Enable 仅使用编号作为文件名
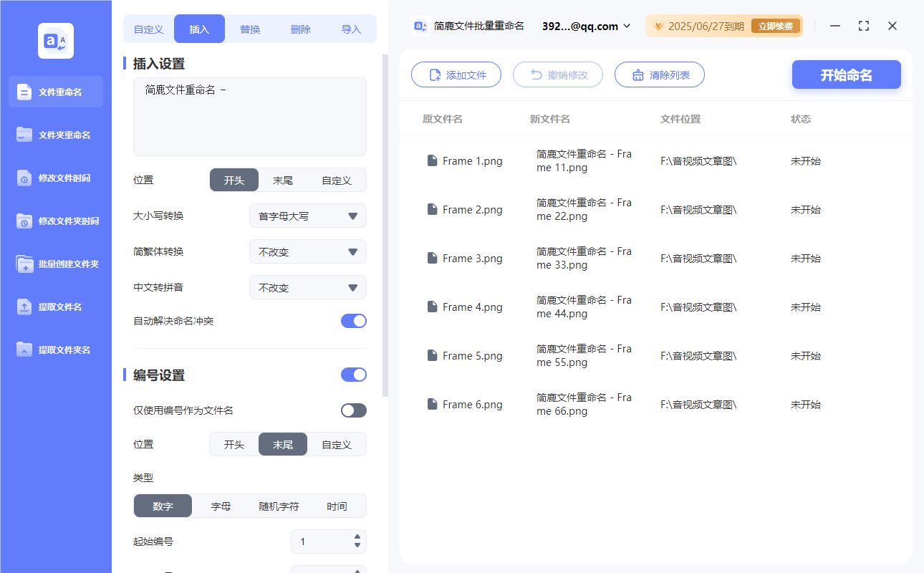 pos(353,410)
